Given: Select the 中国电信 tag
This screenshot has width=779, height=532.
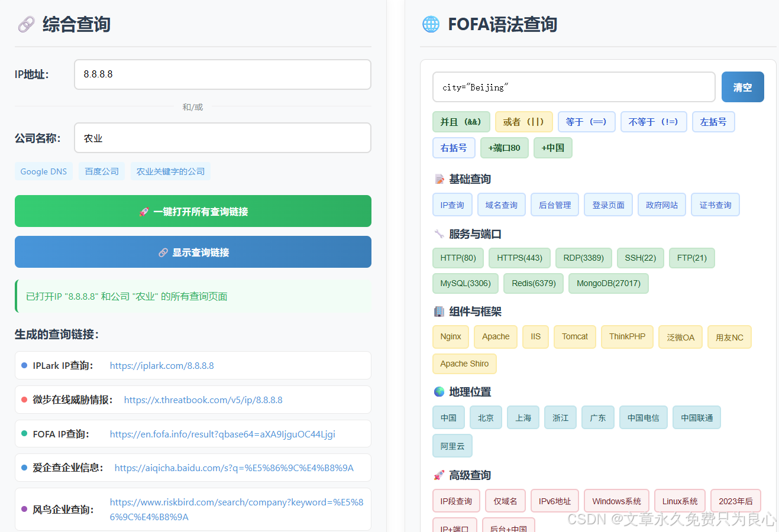Looking at the screenshot, I should pyautogui.click(x=644, y=417).
